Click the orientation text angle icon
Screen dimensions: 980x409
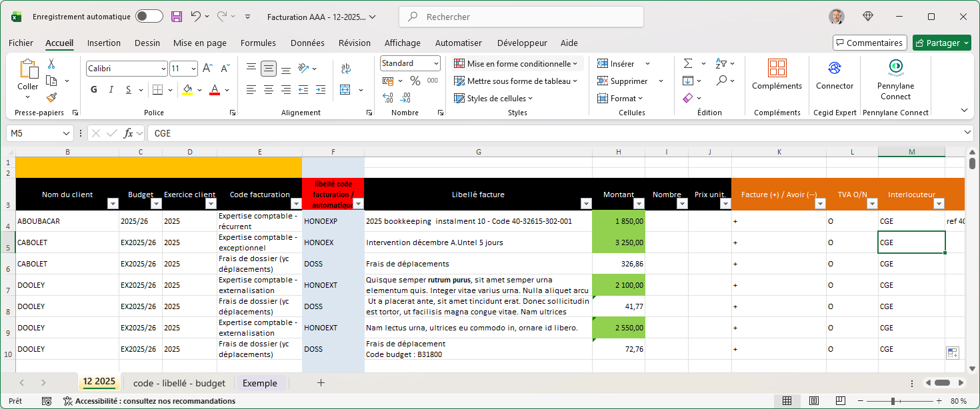point(303,68)
